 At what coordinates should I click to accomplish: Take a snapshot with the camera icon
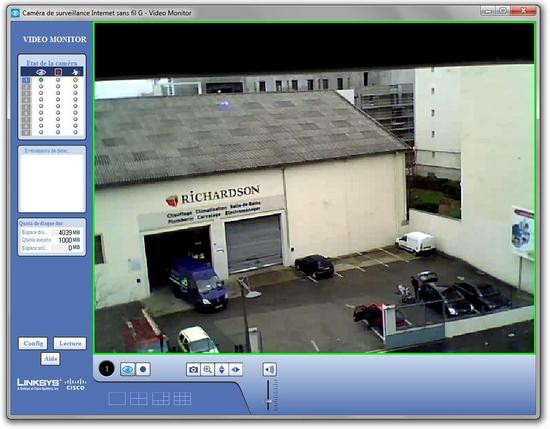point(193,369)
